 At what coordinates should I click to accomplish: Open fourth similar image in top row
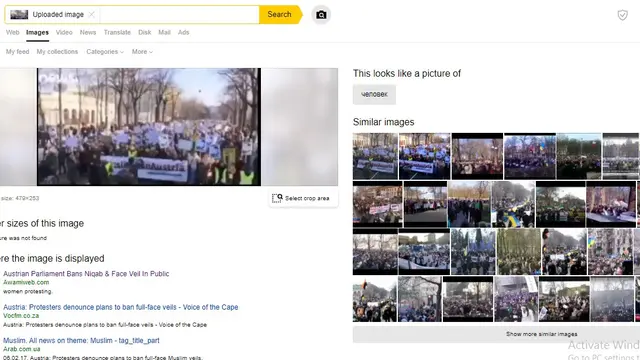(530, 156)
